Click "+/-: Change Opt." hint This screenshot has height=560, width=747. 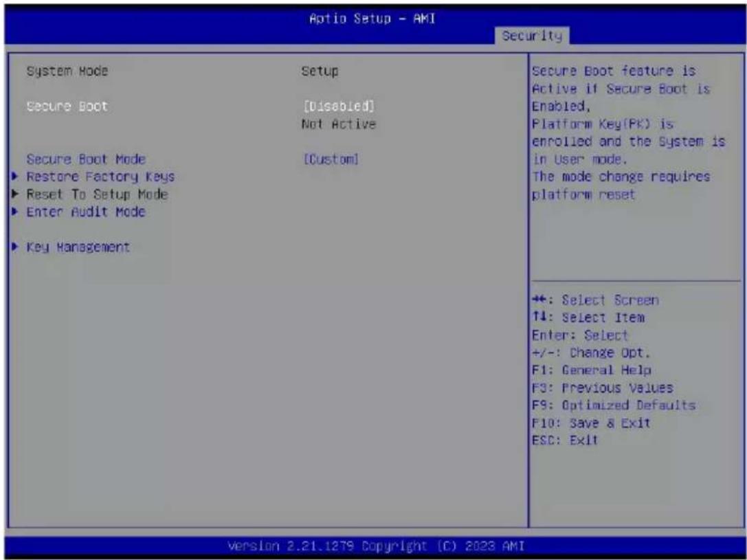pyautogui.click(x=591, y=353)
